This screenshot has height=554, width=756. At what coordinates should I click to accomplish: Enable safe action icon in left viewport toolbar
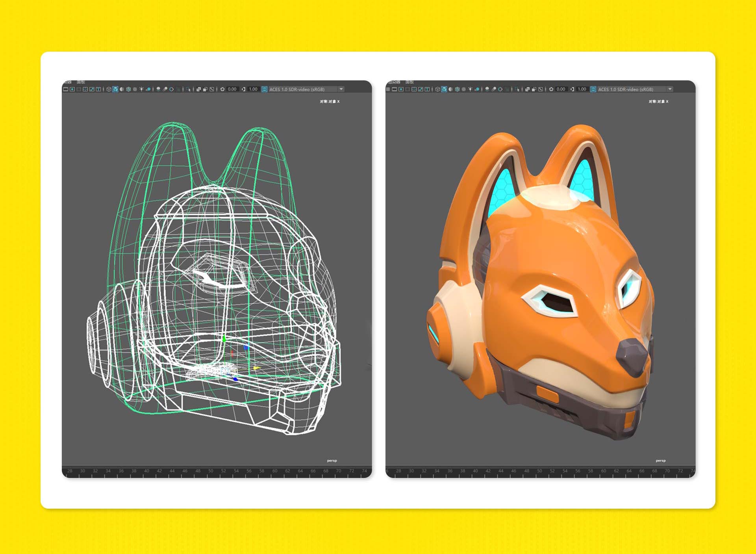pos(92,89)
